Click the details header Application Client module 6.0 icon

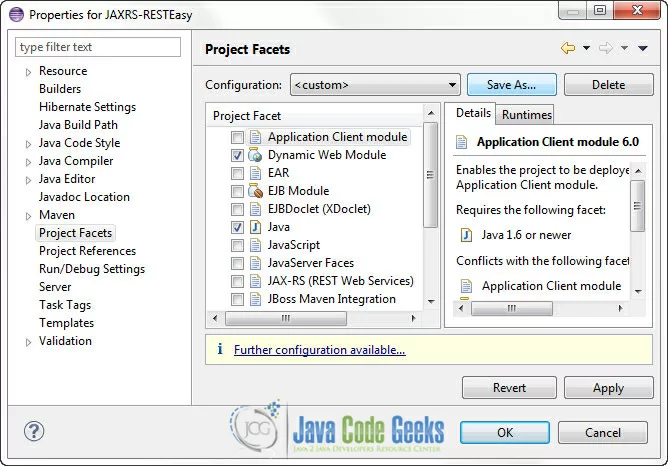[x=461, y=142]
